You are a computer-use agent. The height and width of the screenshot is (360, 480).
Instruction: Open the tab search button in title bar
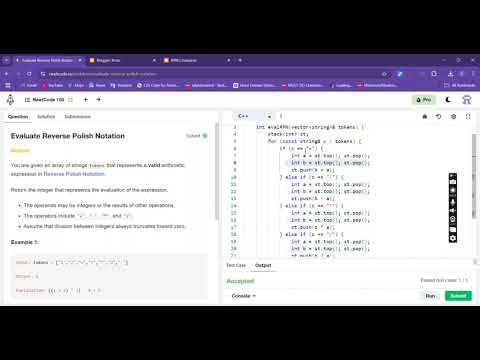(6, 60)
